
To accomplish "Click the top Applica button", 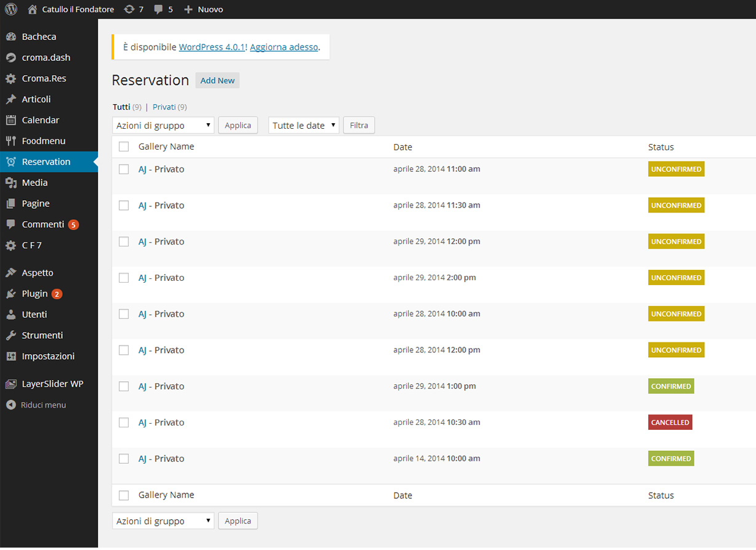I will click(x=238, y=125).
